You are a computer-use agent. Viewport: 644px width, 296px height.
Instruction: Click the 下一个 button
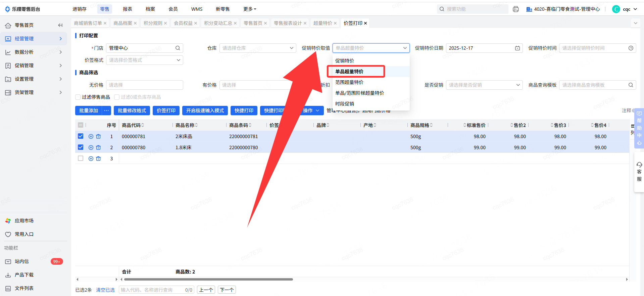point(227,290)
